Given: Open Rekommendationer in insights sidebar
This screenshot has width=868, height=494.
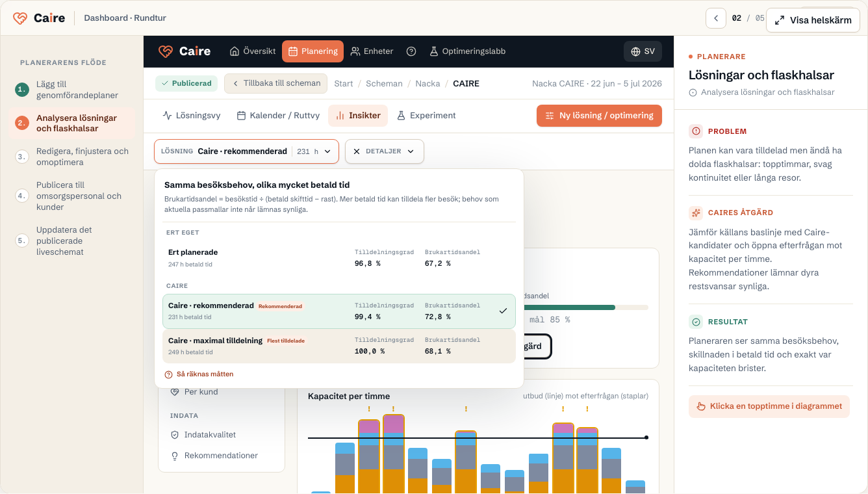Looking at the screenshot, I should [221, 456].
